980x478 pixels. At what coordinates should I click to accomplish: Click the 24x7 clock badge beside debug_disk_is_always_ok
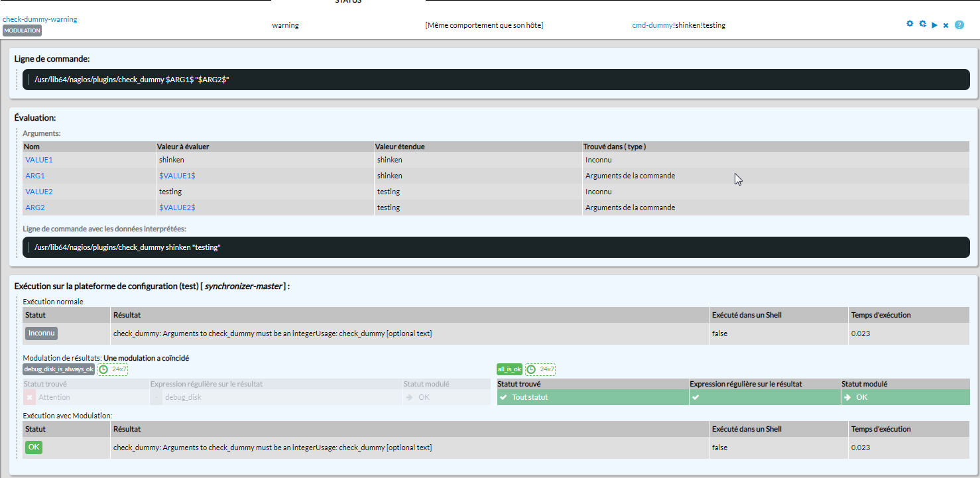pyautogui.click(x=113, y=369)
